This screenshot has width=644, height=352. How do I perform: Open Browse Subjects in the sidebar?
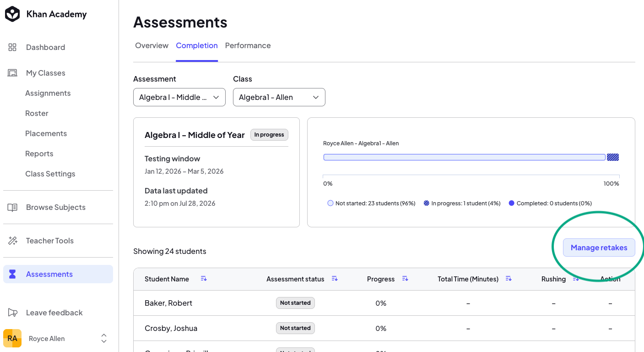(56, 207)
